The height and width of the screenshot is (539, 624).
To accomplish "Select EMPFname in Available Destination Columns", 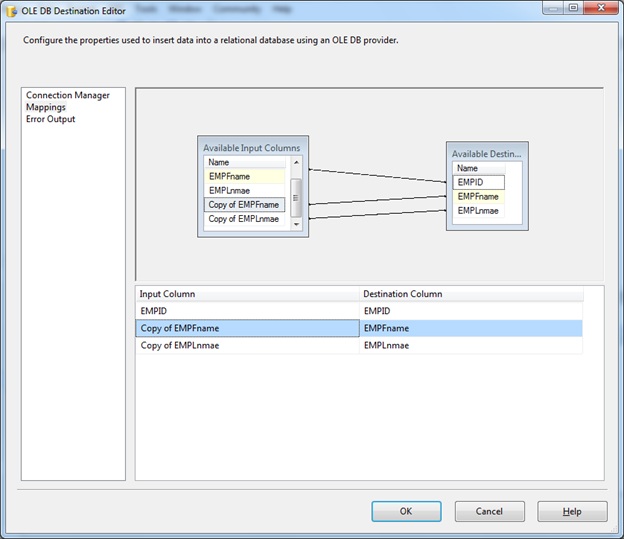I will [478, 197].
